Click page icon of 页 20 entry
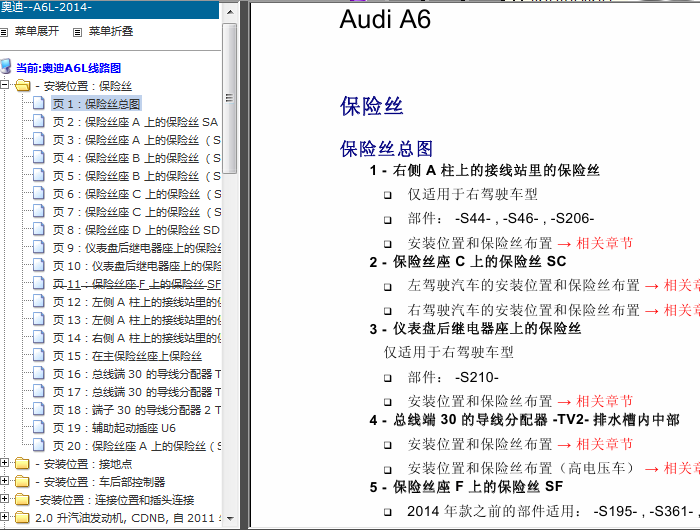Screen dimensions: 700x530 pos(39,445)
